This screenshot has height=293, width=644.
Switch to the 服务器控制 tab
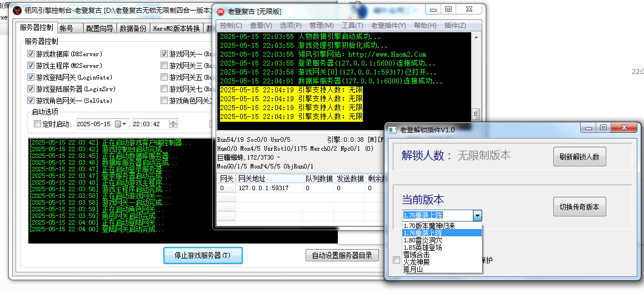[x=37, y=28]
